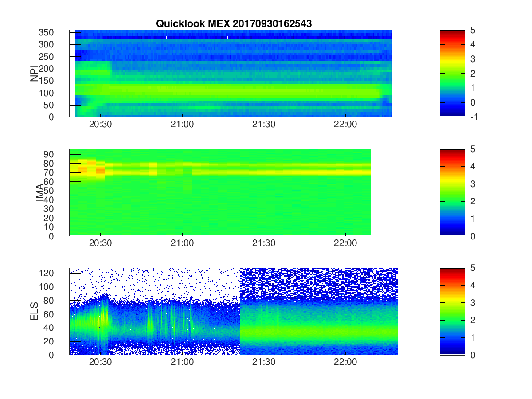Click inside the NPI spectrogram plot
This screenshot has height=399, width=532.
(x=234, y=74)
